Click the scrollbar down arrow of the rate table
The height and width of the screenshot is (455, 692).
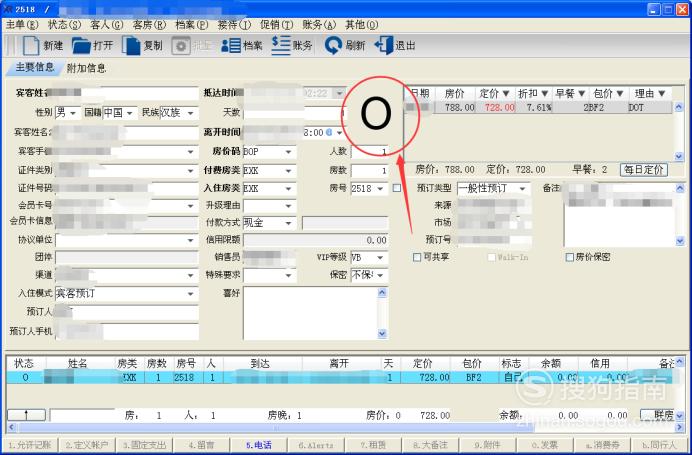(x=679, y=156)
